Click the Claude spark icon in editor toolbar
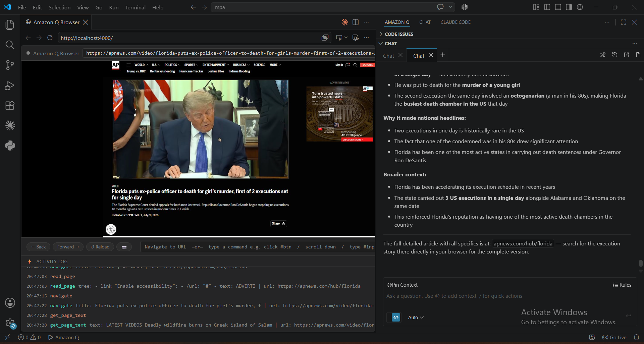The height and width of the screenshot is (344, 644). [x=345, y=22]
